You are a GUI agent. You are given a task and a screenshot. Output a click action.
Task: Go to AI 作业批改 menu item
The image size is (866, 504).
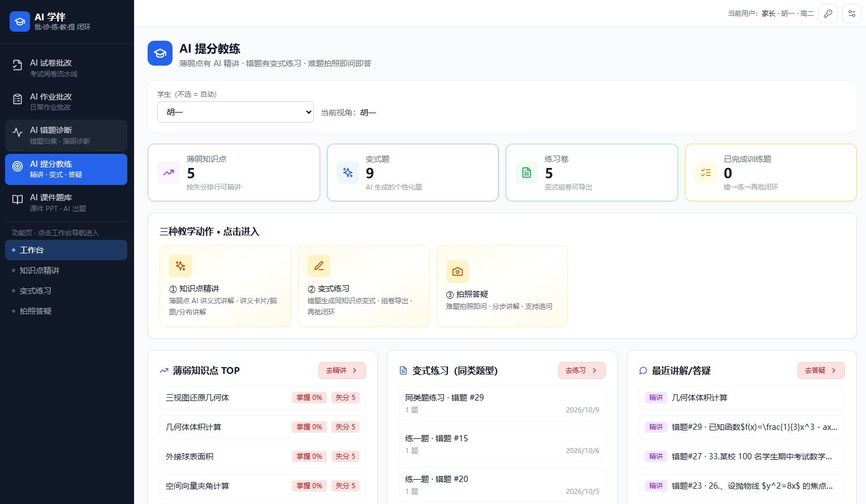[66, 102]
